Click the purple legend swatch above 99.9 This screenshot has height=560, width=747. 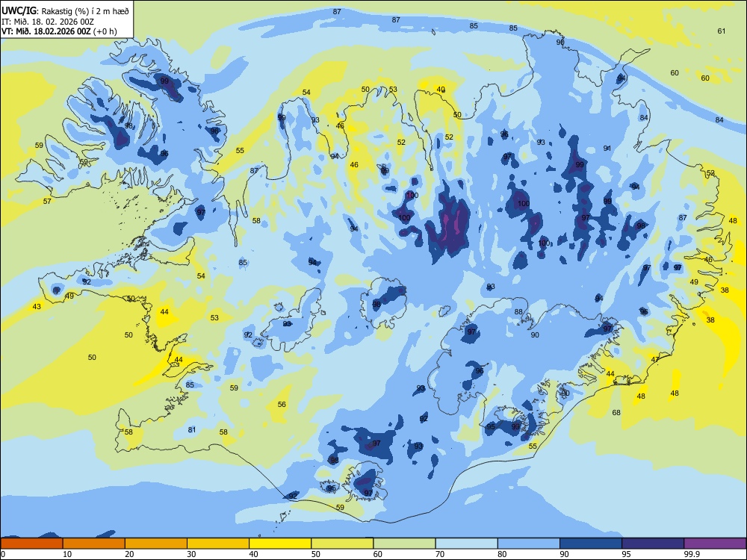point(715,544)
